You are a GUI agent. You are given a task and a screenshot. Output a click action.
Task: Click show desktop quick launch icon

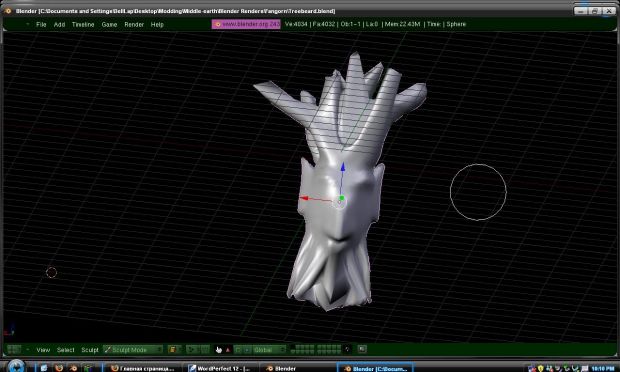[x=44, y=368]
